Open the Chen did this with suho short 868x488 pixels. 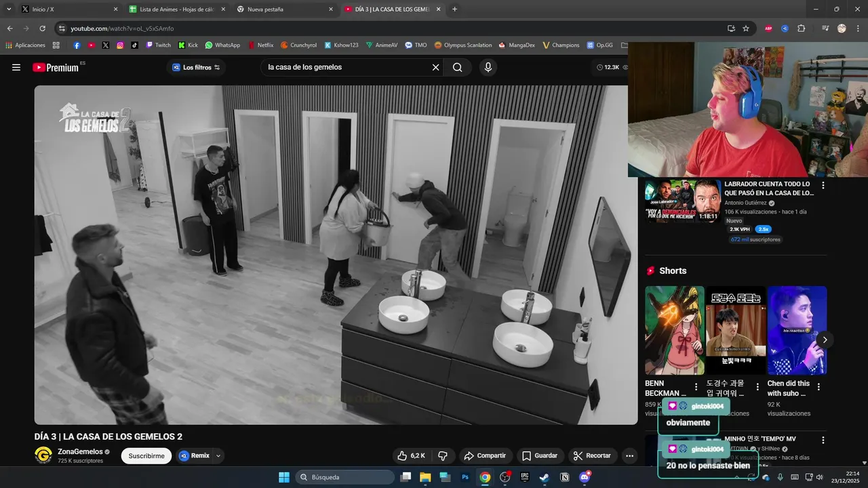[797, 330]
